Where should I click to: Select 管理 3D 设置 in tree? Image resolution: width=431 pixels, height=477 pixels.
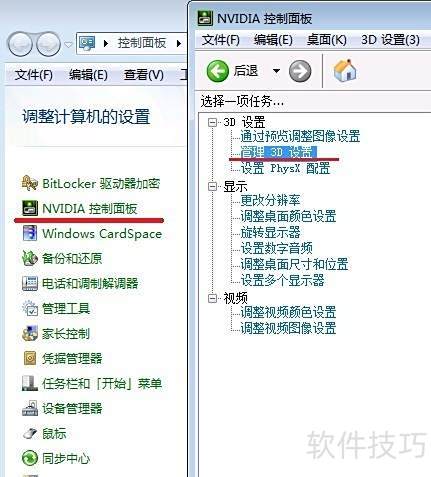(278, 152)
